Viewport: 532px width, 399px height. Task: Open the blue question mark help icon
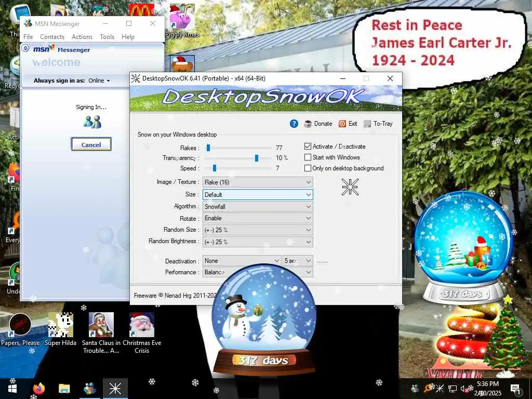294,124
